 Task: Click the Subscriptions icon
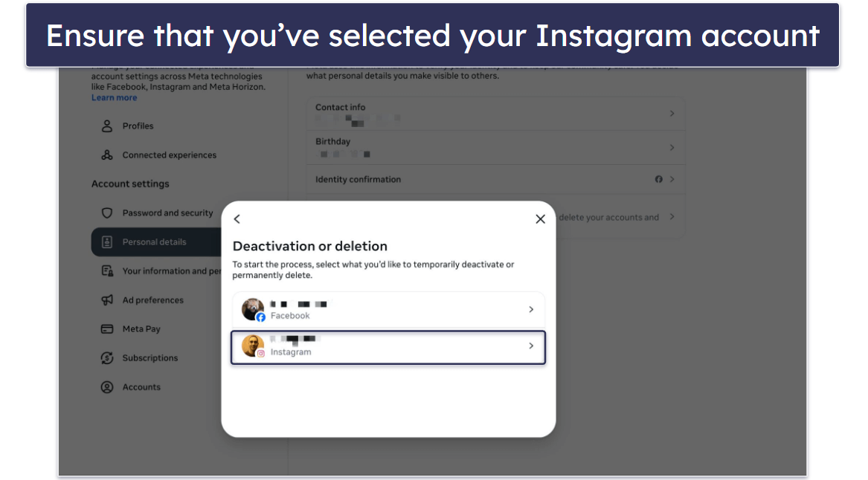[x=107, y=358]
